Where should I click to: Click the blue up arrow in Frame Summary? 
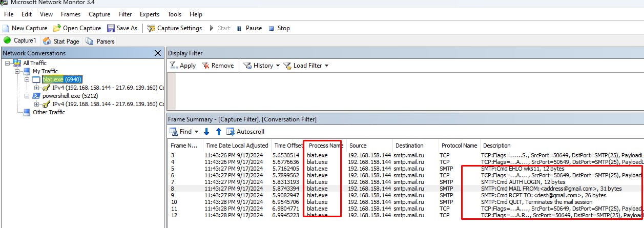coord(219,132)
